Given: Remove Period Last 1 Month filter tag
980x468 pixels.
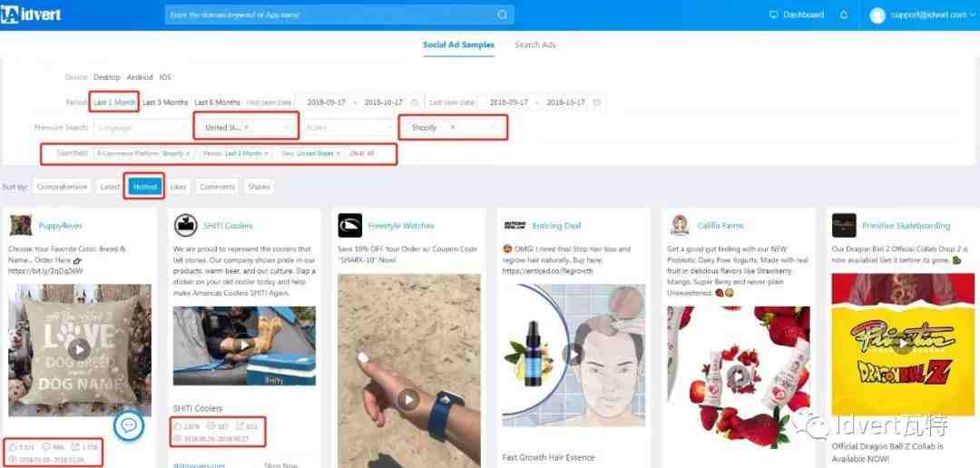Looking at the screenshot, I should pos(266,153).
